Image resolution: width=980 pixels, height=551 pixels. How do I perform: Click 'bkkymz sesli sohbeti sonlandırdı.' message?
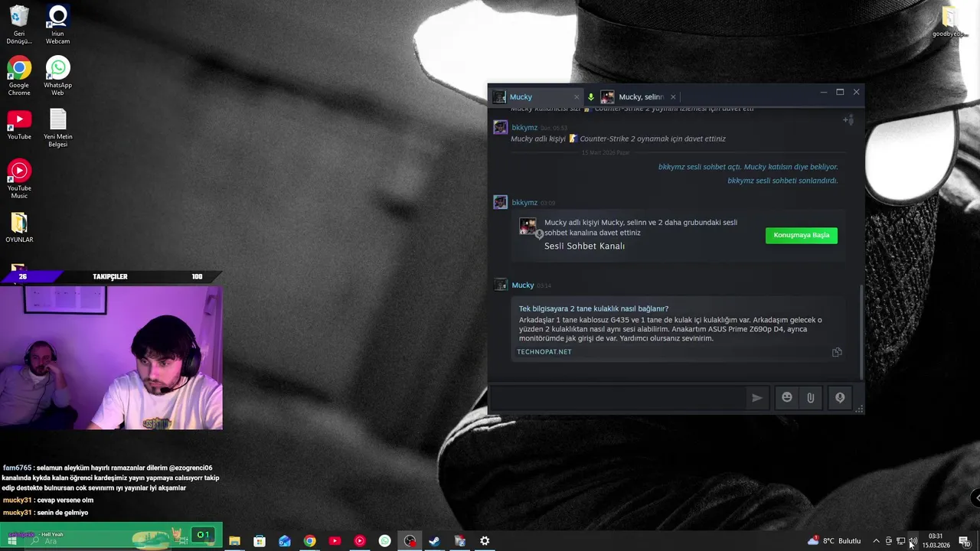point(782,181)
